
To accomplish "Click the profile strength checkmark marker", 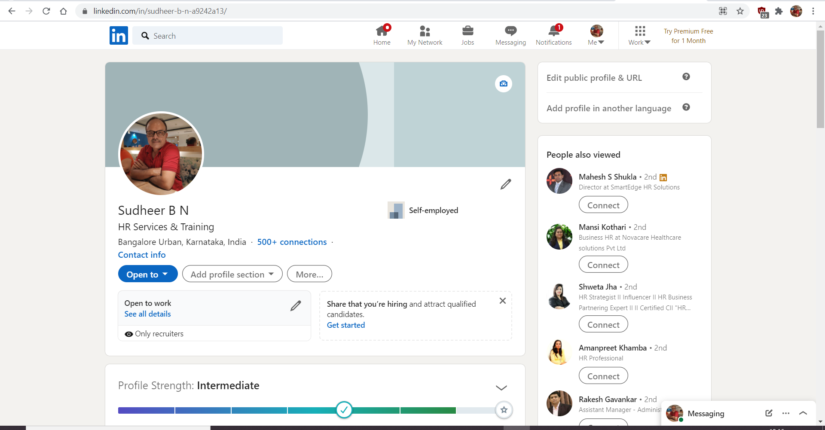I will (344, 410).
